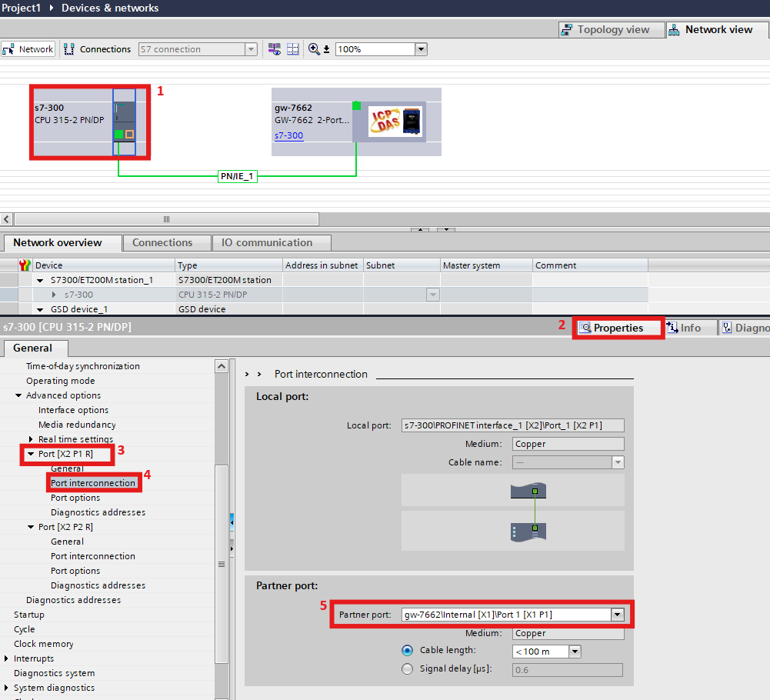Click the Connections icon in the toolbar
770x700 pixels.
tap(69, 49)
